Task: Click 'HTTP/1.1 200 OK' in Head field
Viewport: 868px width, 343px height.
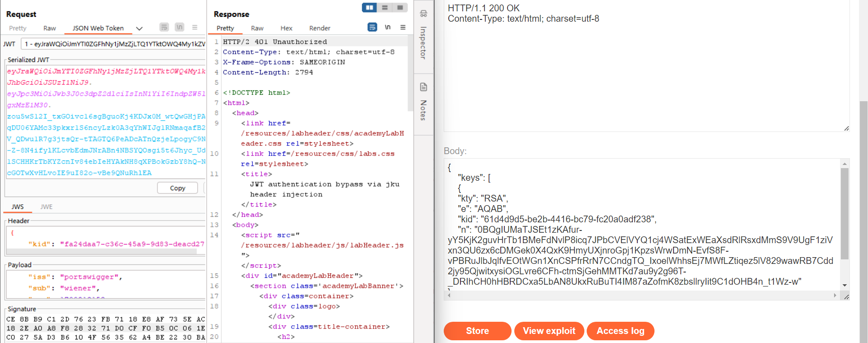Action: [x=484, y=8]
